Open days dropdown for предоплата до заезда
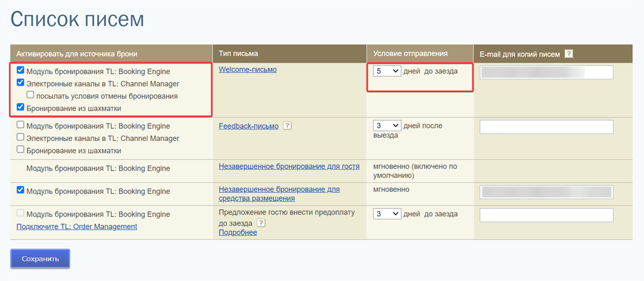The width and height of the screenshot is (644, 281). coord(387,214)
